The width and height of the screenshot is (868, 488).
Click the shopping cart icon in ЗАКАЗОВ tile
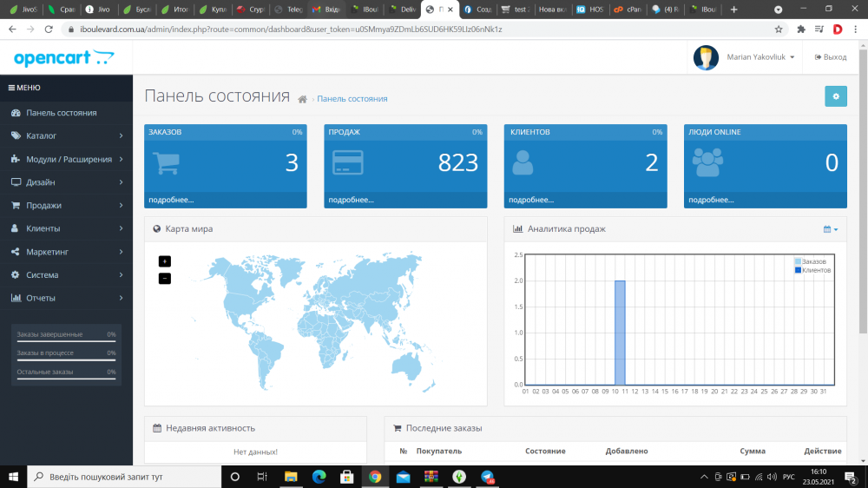click(x=166, y=163)
